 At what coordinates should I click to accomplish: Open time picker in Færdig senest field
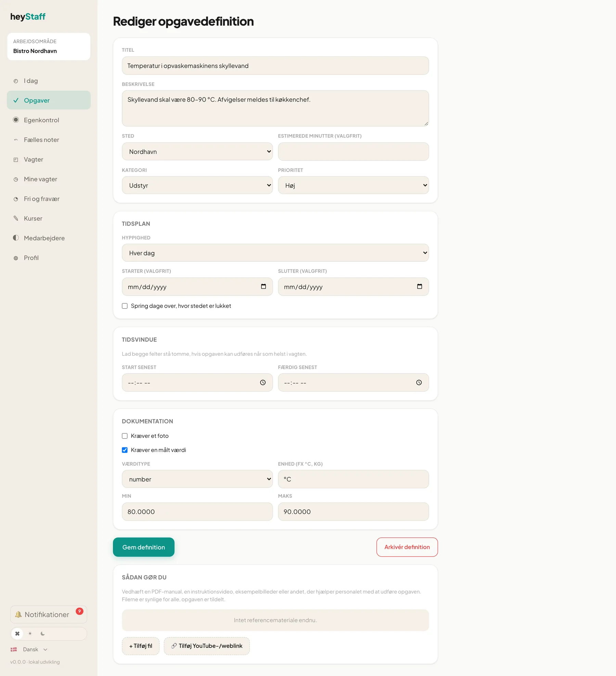click(419, 382)
